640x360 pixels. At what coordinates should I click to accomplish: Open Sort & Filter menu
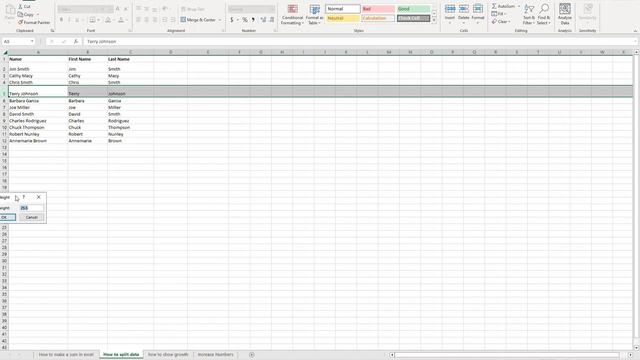[529, 15]
